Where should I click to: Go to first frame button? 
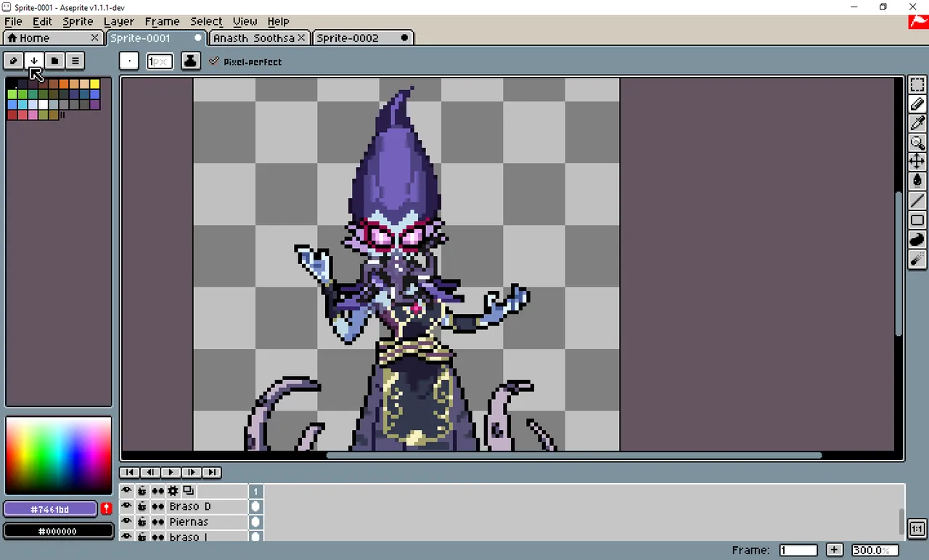pyautogui.click(x=129, y=472)
